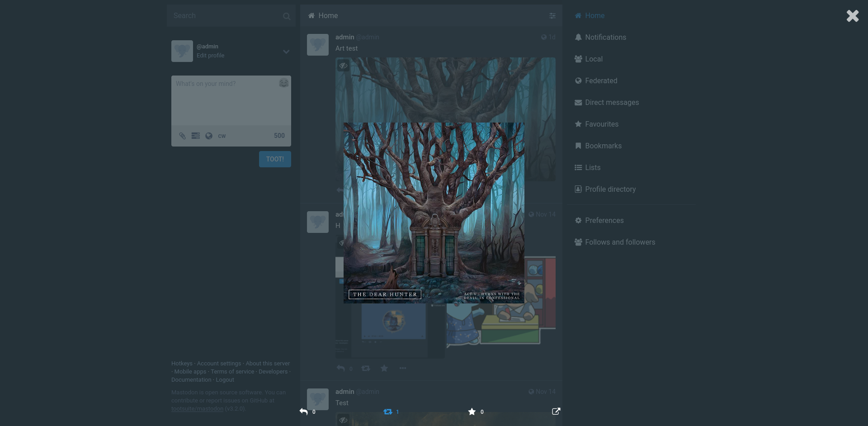This screenshot has height=426, width=868.
Task: Click the search magnifier icon
Action: pyautogui.click(x=287, y=16)
